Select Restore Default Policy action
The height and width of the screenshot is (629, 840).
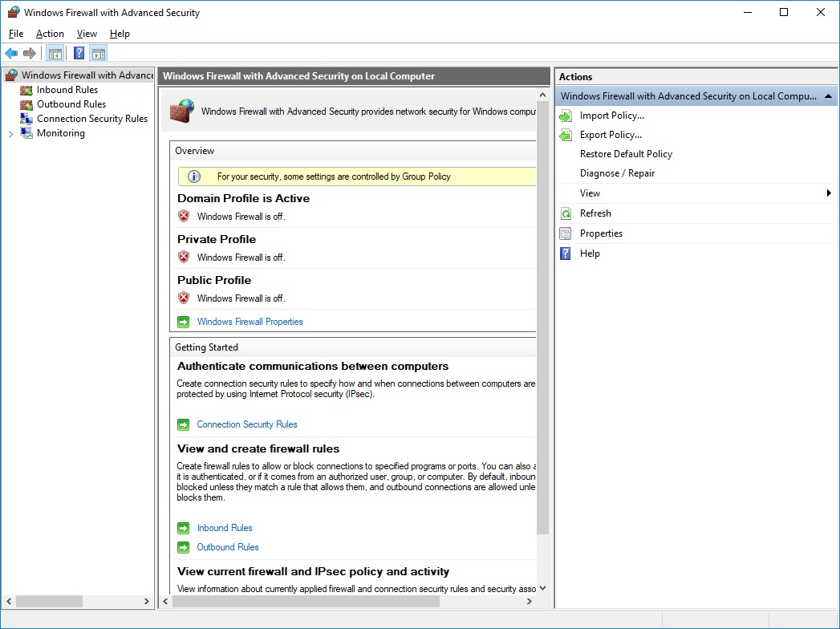coord(626,154)
